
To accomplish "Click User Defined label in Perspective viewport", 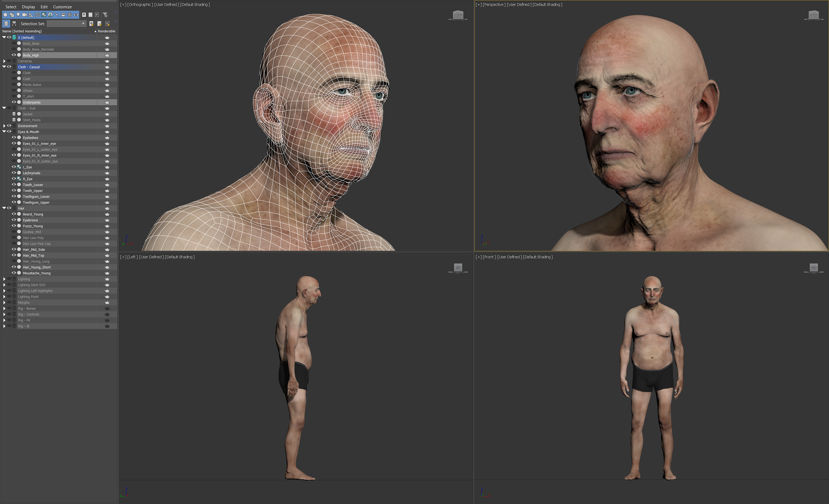I will pos(518,5).
